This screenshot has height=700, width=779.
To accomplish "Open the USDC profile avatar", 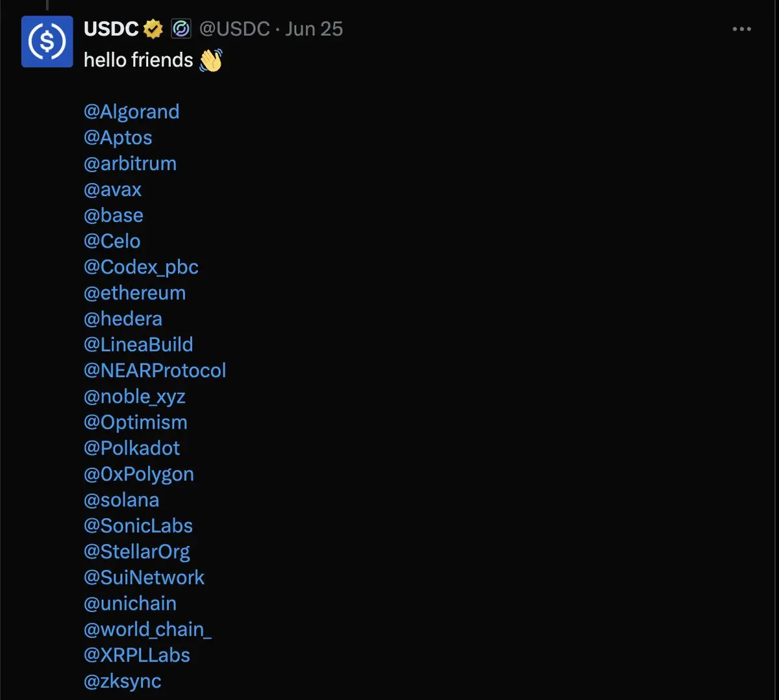I will pos(47,42).
